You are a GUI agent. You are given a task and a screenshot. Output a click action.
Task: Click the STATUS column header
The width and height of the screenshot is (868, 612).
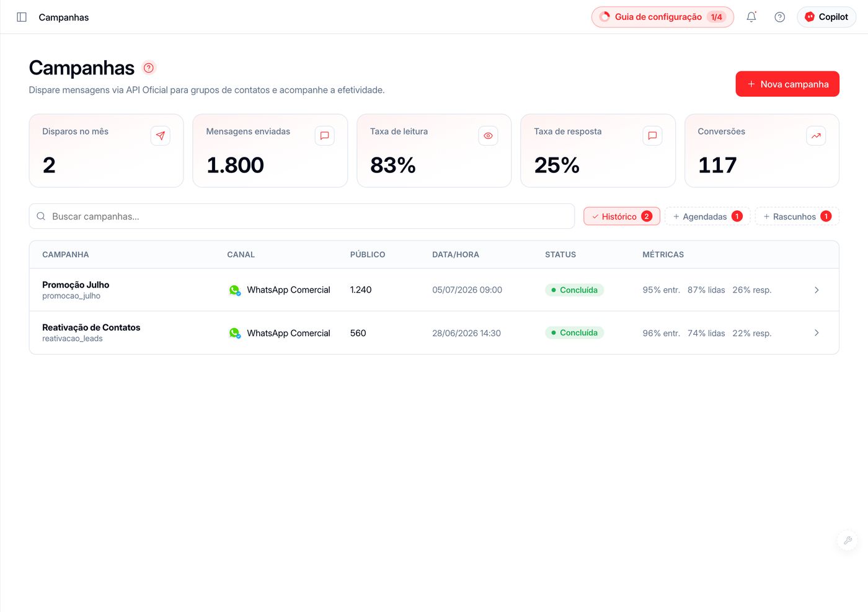(x=560, y=255)
